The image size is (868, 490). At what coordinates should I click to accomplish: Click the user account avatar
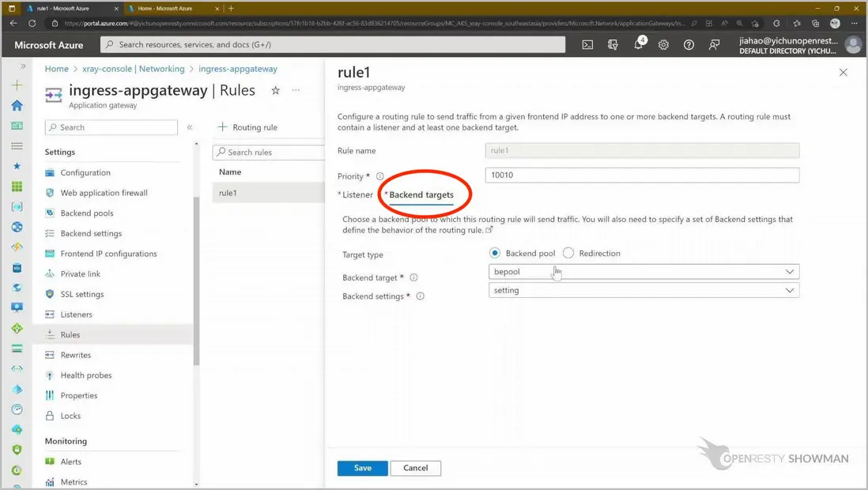[854, 45]
